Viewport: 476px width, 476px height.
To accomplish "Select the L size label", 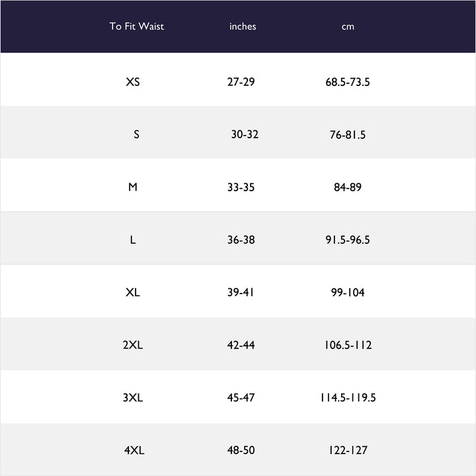I will 133,240.
